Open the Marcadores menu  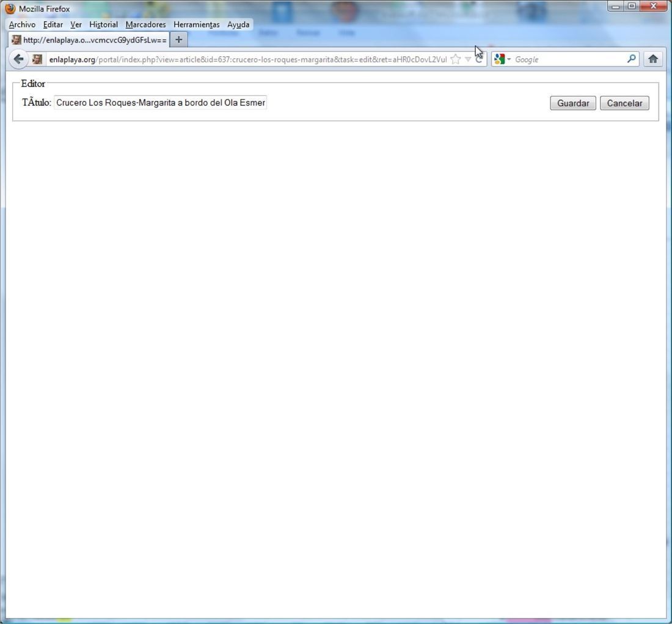pos(146,24)
